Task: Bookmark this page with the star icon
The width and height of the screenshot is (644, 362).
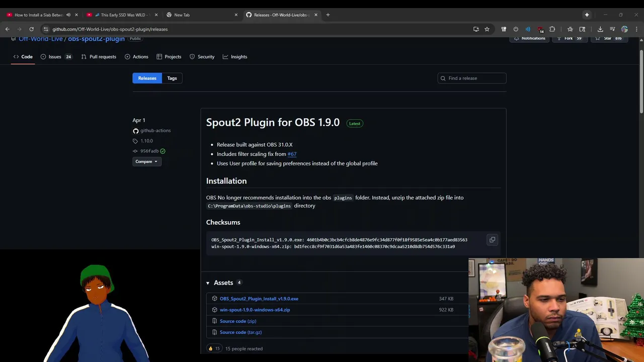Action: (487, 29)
